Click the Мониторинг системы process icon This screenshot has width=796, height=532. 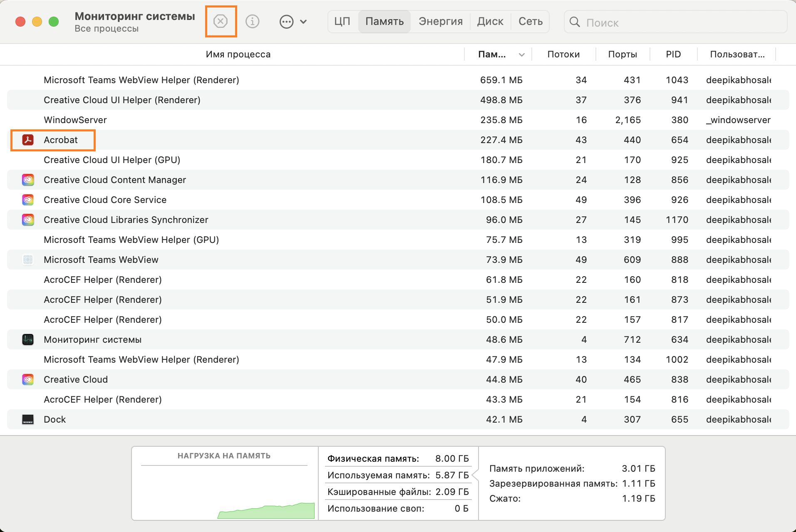point(28,339)
